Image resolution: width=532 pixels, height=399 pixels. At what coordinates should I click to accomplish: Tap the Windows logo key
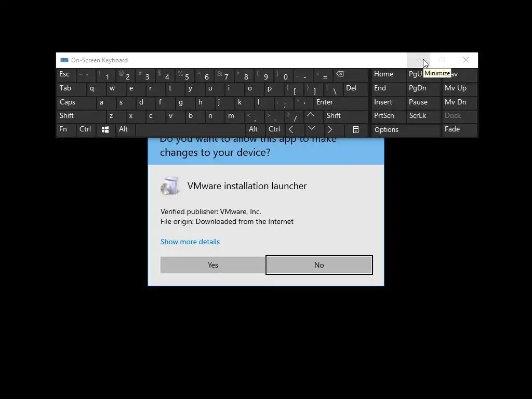[105, 130]
